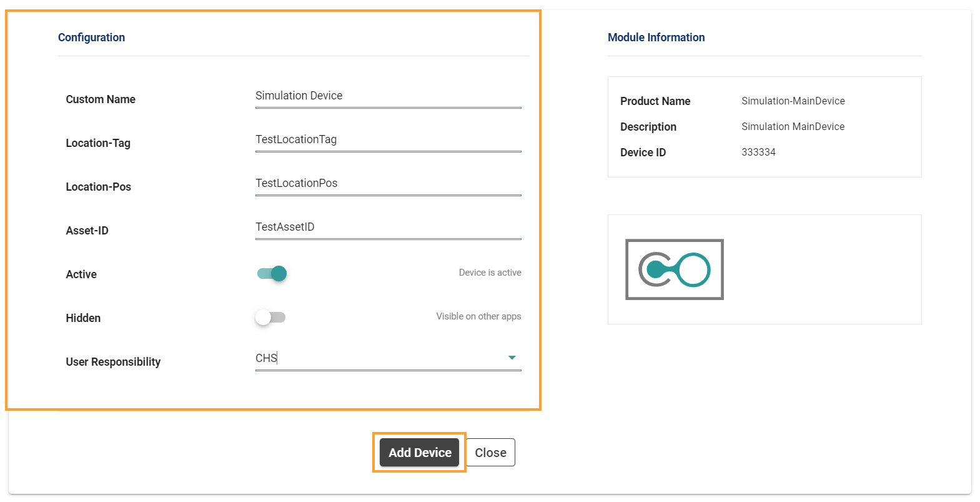
Task: Click the Configuration section heading
Action: 91,38
